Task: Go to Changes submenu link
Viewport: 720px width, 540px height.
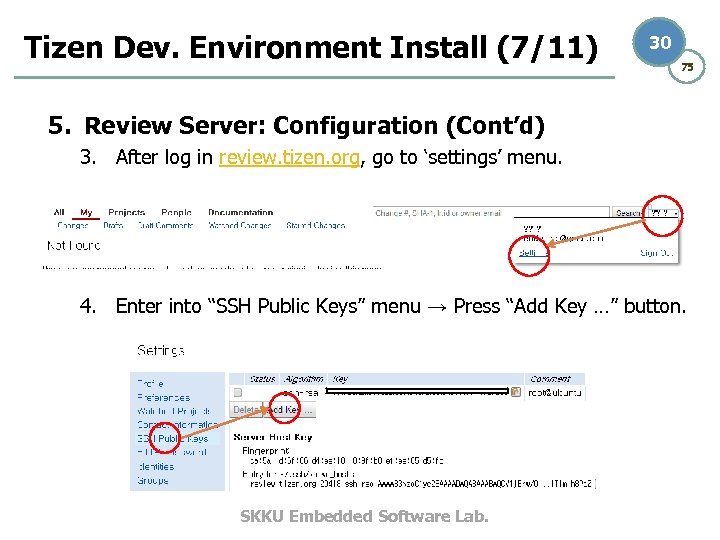Action: tap(73, 225)
